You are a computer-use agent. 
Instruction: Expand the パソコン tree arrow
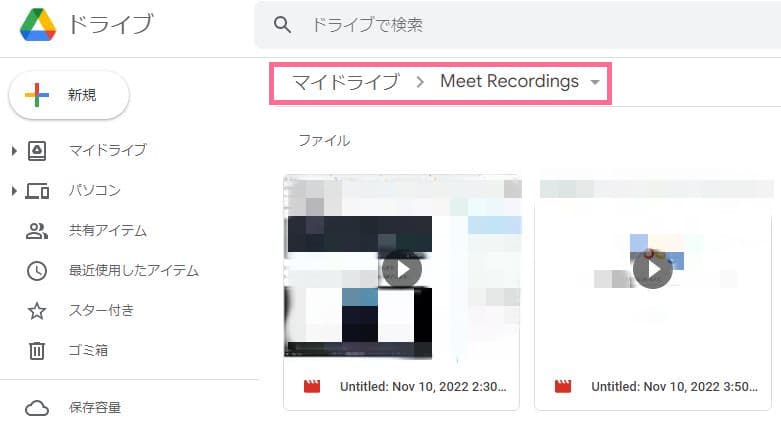pos(14,191)
